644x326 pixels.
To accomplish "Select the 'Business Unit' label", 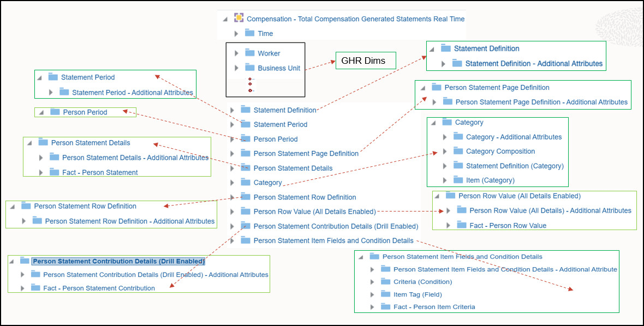I will click(x=279, y=68).
